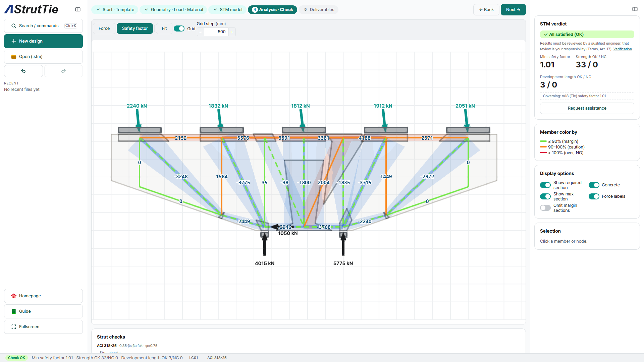Click the redo arrow button
The width and height of the screenshot is (644, 362).
63,71
